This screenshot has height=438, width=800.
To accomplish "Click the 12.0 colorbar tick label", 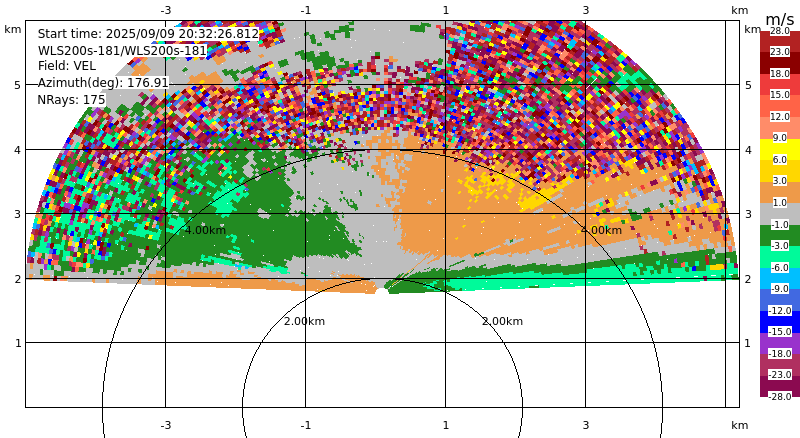I will point(780,116).
